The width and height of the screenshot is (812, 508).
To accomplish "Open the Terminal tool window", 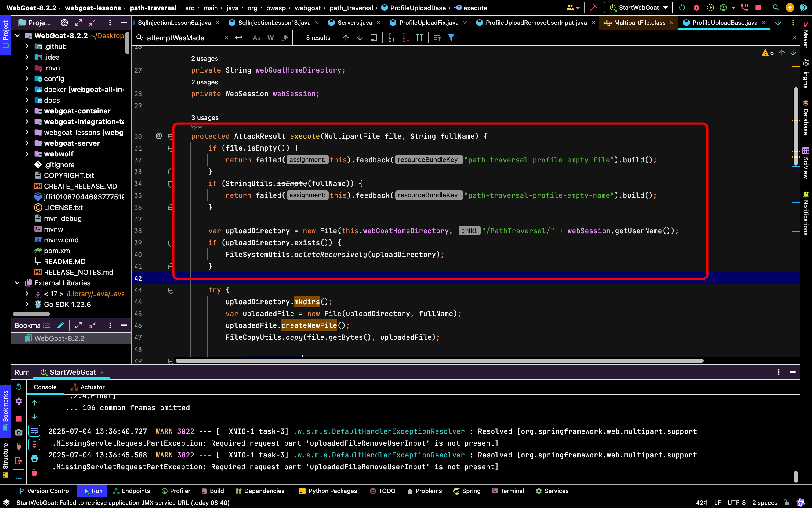I will click(x=508, y=491).
